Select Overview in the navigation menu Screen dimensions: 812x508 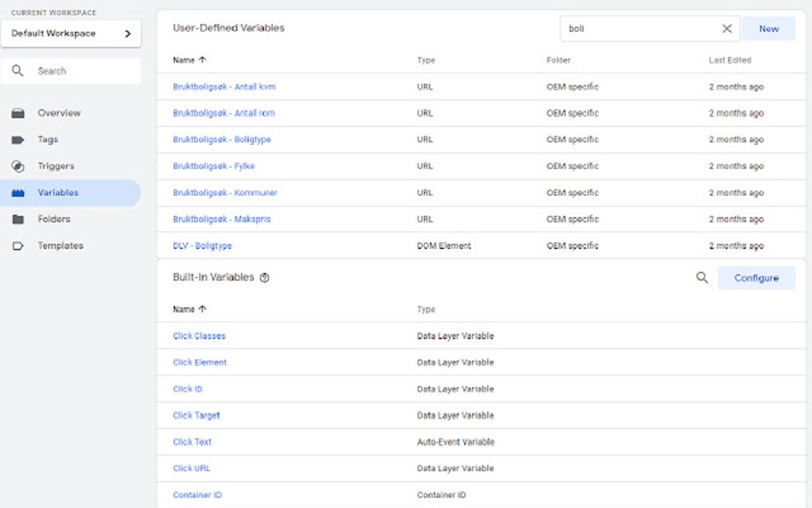[20, 112]
